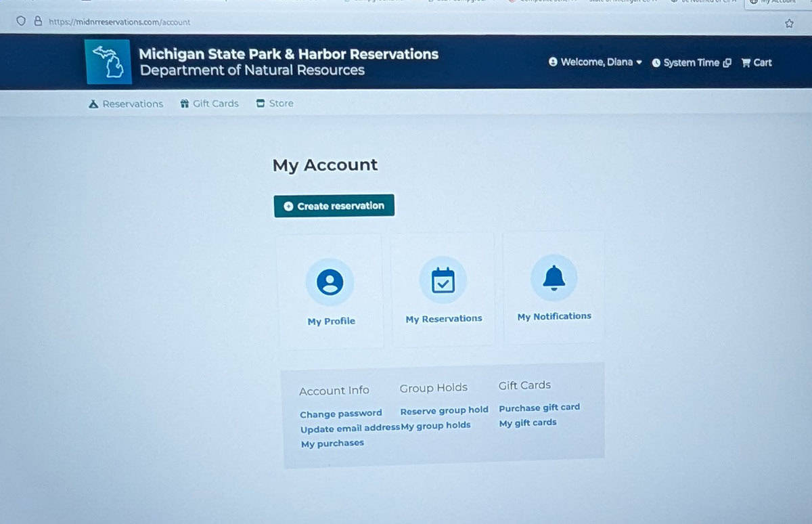
Task: Open My gift cards link
Action: point(528,423)
